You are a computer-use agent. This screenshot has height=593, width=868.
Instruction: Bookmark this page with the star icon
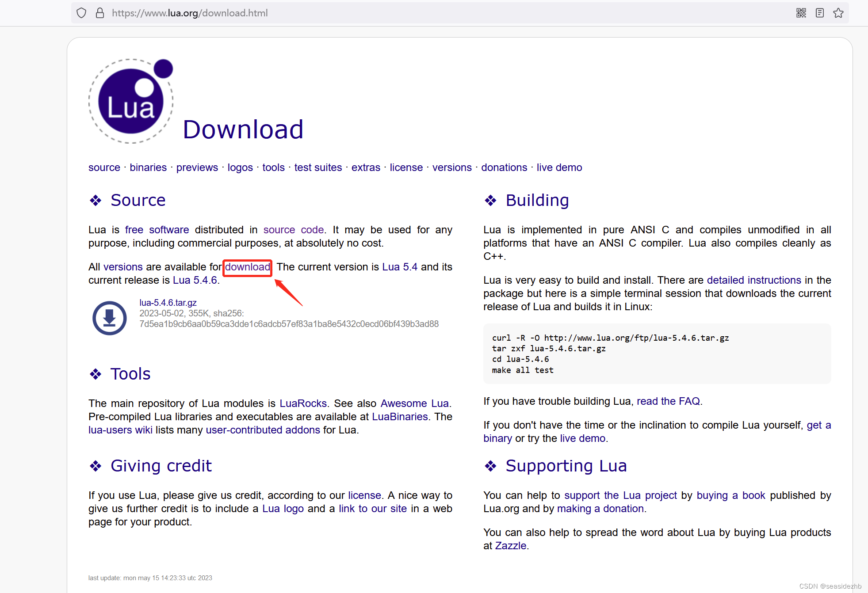838,13
